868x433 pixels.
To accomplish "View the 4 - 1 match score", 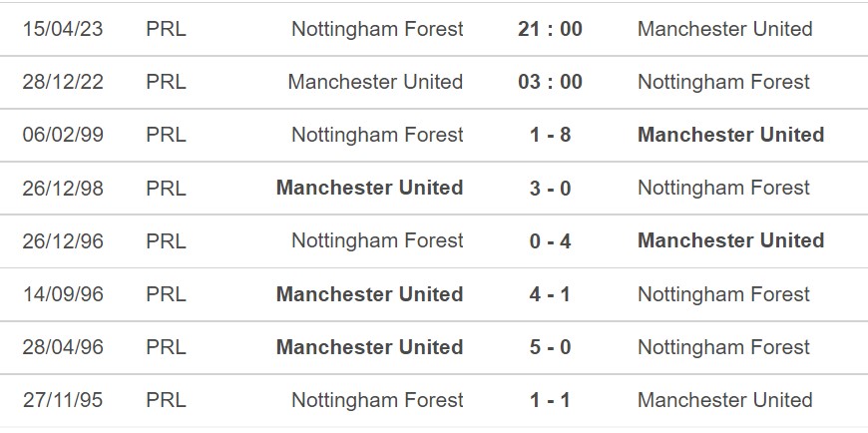I will coord(551,294).
